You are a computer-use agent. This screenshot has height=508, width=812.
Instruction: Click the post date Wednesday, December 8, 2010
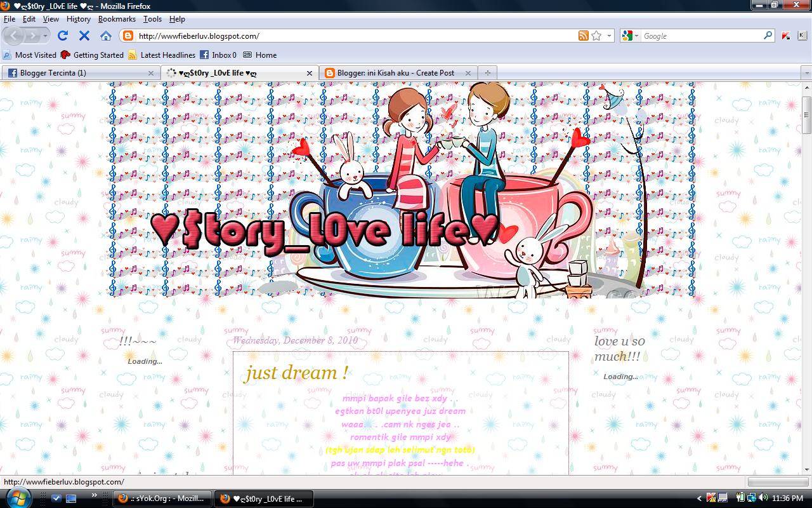tap(296, 340)
